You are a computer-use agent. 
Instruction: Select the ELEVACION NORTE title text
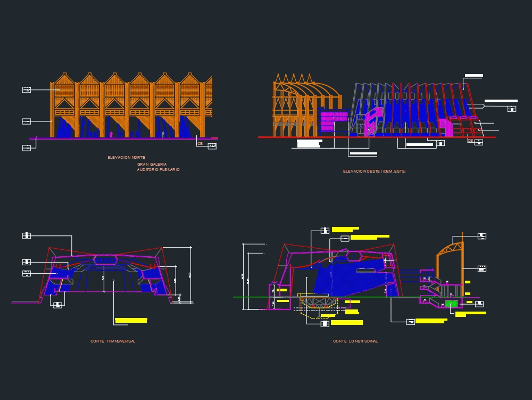126,157
